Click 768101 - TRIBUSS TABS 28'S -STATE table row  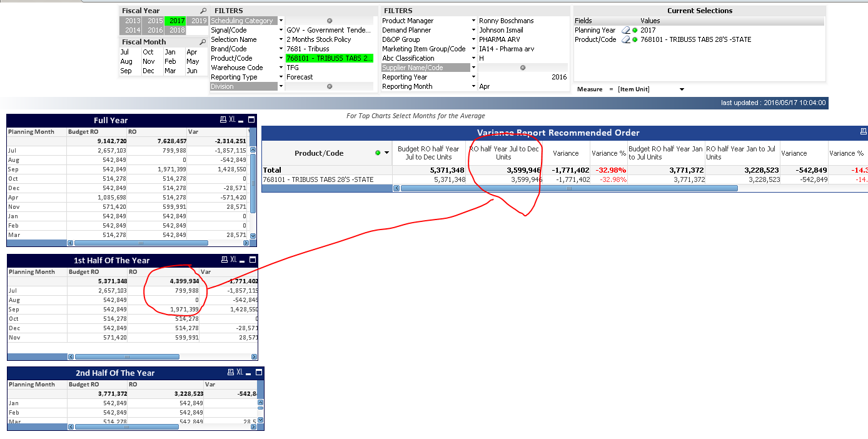point(318,179)
